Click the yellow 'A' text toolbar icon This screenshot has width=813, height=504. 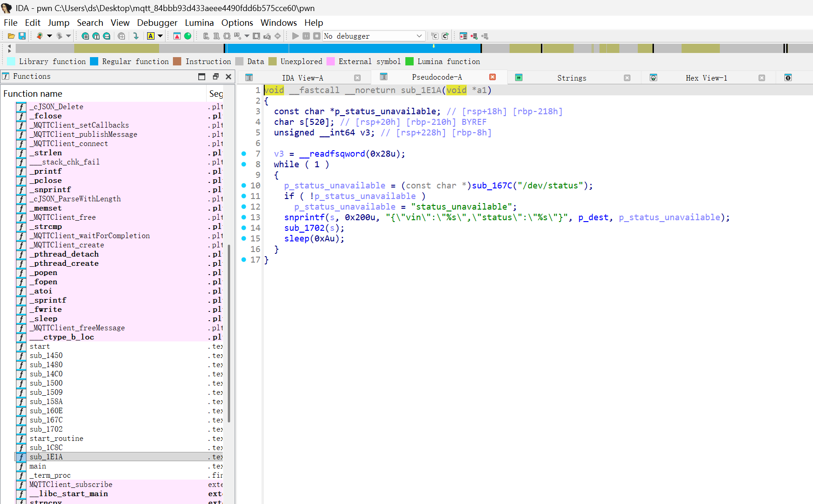(x=151, y=36)
